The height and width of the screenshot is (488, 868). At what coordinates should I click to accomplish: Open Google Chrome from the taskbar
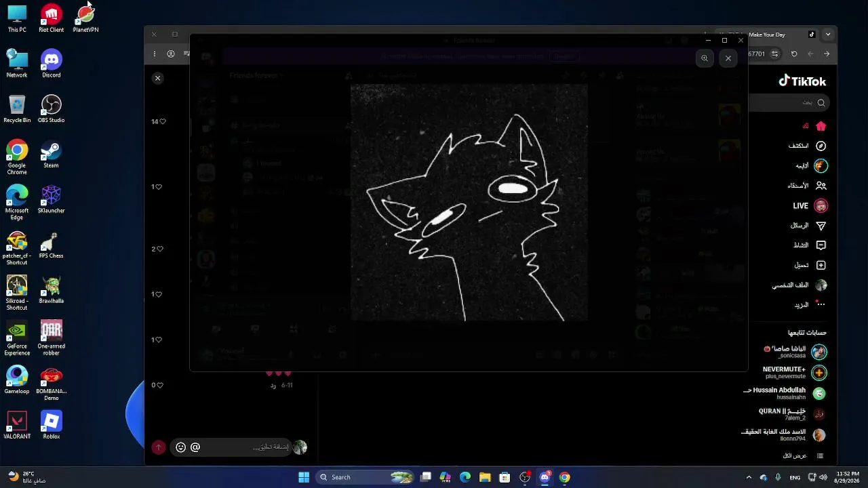(564, 477)
